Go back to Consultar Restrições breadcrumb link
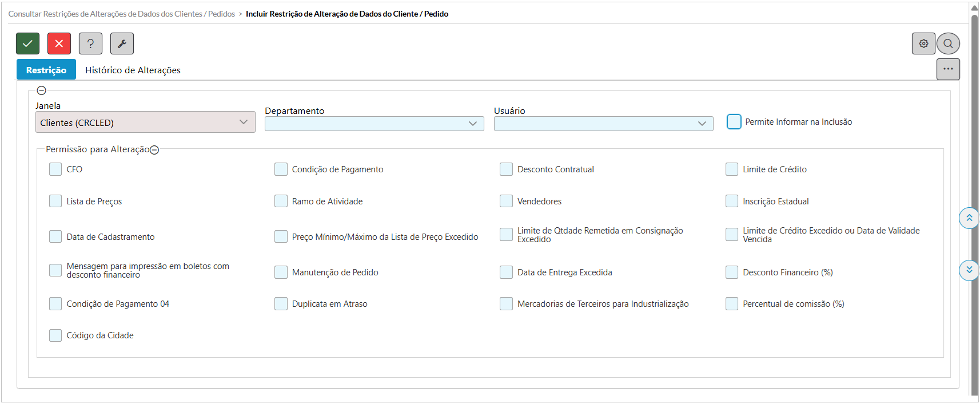Screen dimensions: 980x403 pos(121,14)
